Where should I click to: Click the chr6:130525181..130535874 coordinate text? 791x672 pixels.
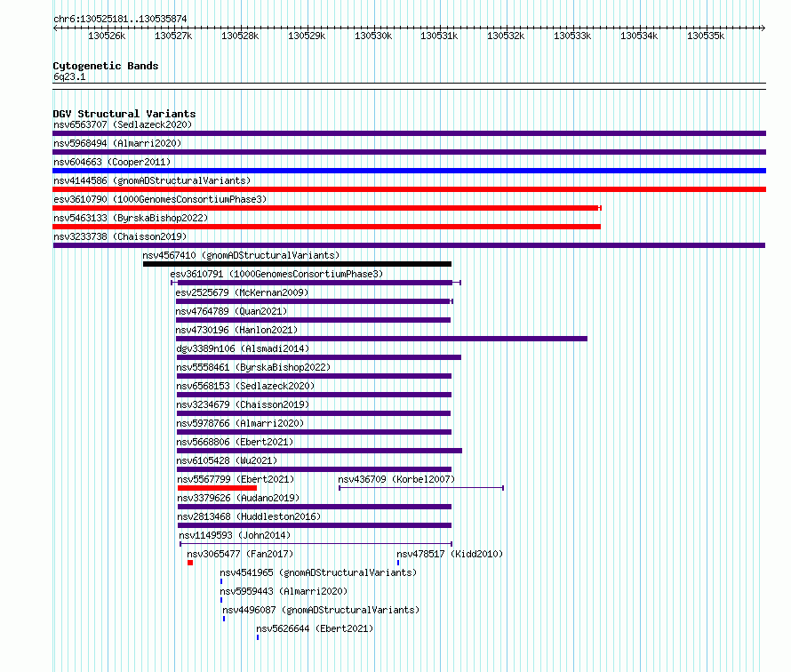click(x=120, y=20)
